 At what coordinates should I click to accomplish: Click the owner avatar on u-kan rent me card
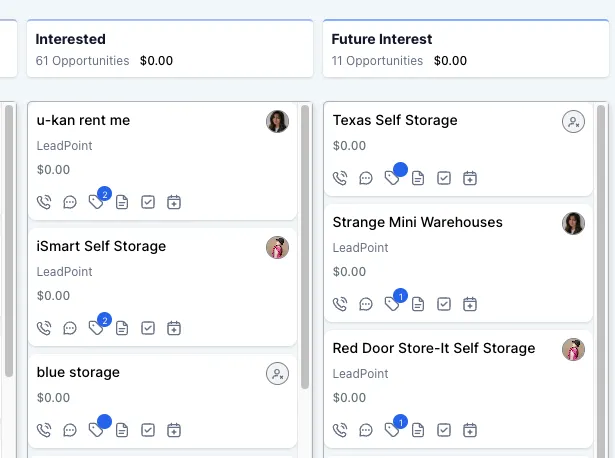(277, 122)
